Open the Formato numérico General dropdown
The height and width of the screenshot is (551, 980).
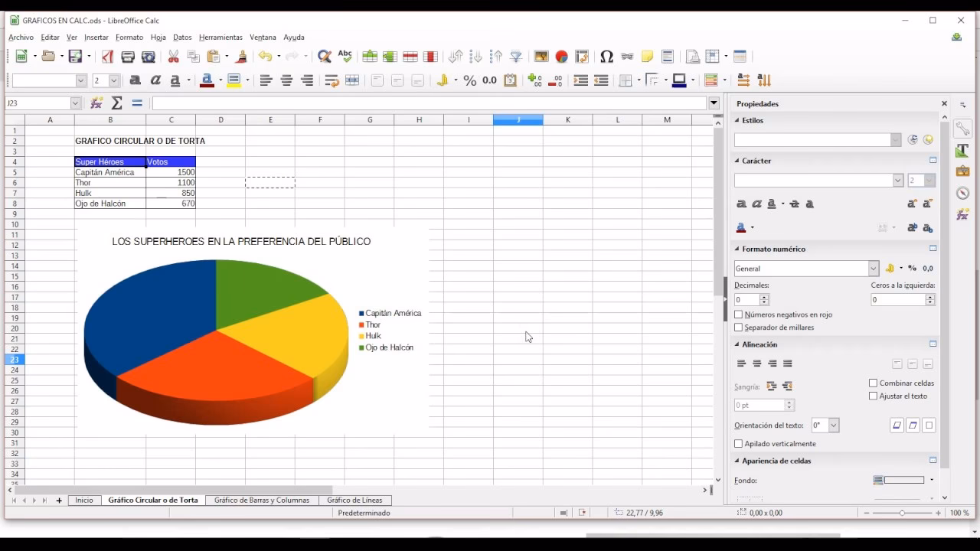coord(874,268)
